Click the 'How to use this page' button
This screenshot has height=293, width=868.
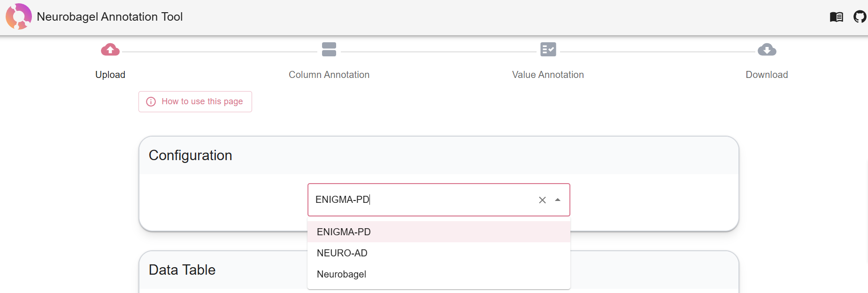195,101
